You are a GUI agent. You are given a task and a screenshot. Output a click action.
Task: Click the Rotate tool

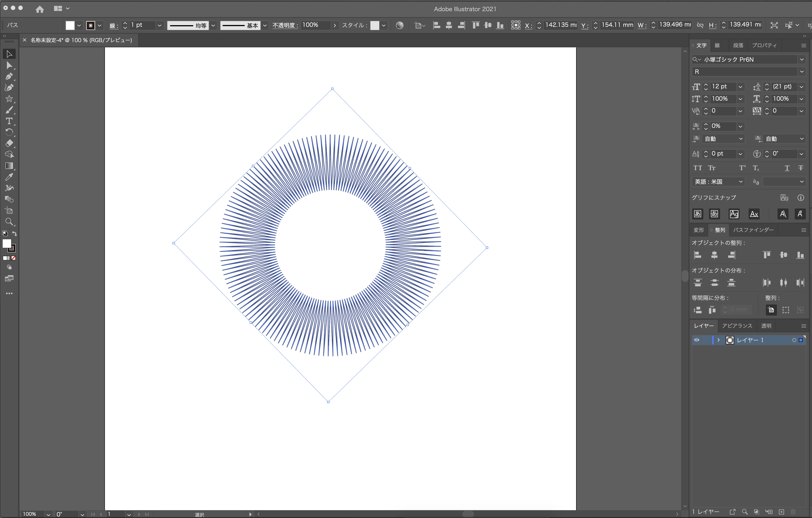9,132
